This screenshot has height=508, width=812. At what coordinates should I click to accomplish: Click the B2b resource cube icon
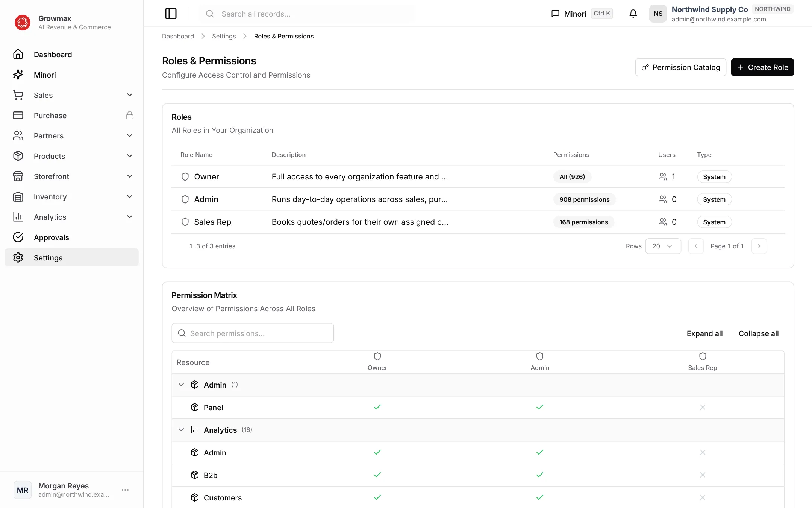pyautogui.click(x=195, y=475)
